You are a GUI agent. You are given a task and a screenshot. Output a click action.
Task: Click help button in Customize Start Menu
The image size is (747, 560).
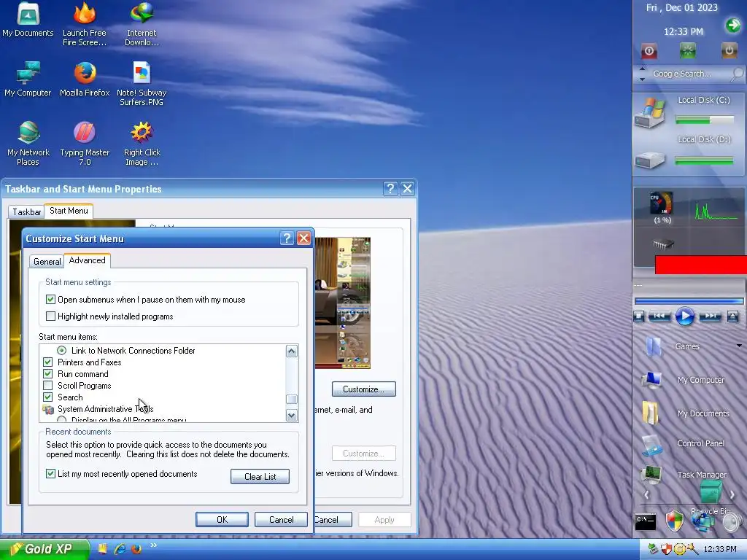pos(287,238)
